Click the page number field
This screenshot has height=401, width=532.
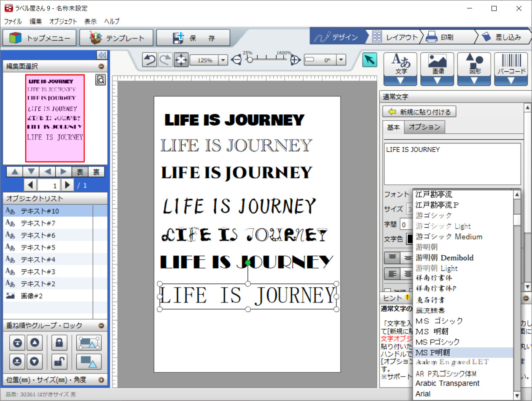49,185
